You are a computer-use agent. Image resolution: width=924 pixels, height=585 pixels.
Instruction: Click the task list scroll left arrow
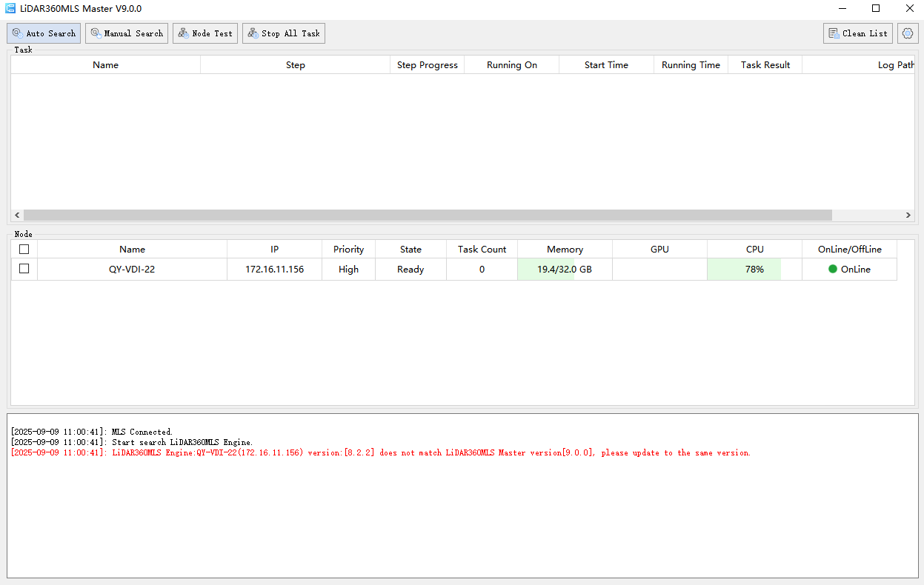17,215
